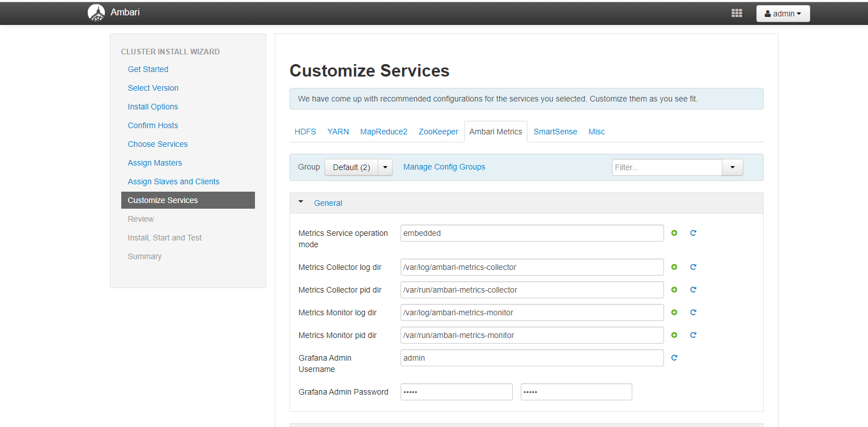Go to Select Version wizard step
Screen dimensions: 868x427
153,88
